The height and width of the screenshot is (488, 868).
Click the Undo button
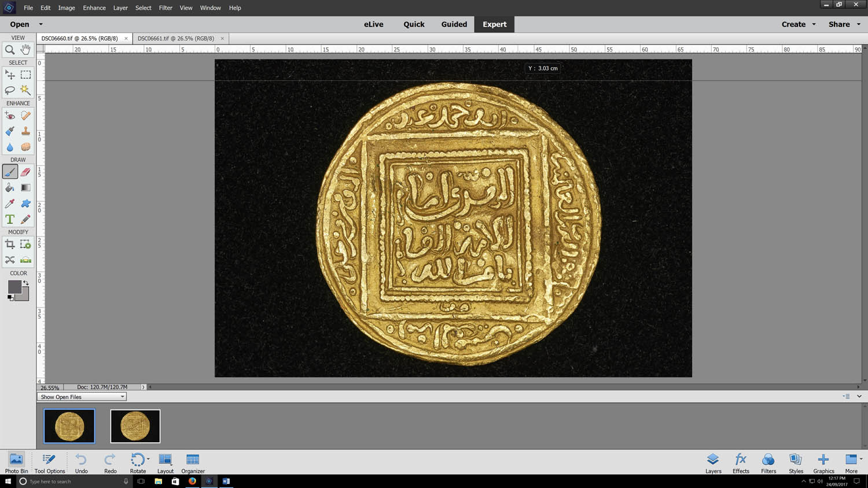(x=81, y=463)
